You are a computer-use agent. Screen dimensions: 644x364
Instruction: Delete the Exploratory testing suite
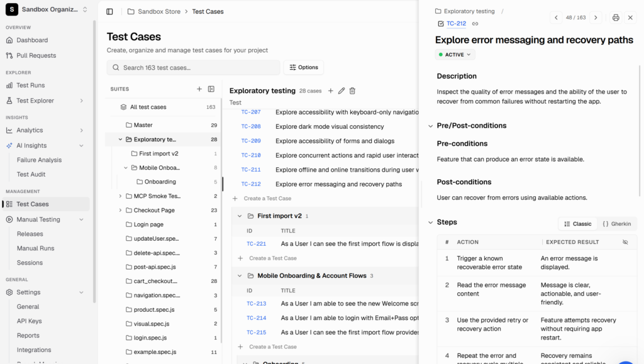[352, 91]
